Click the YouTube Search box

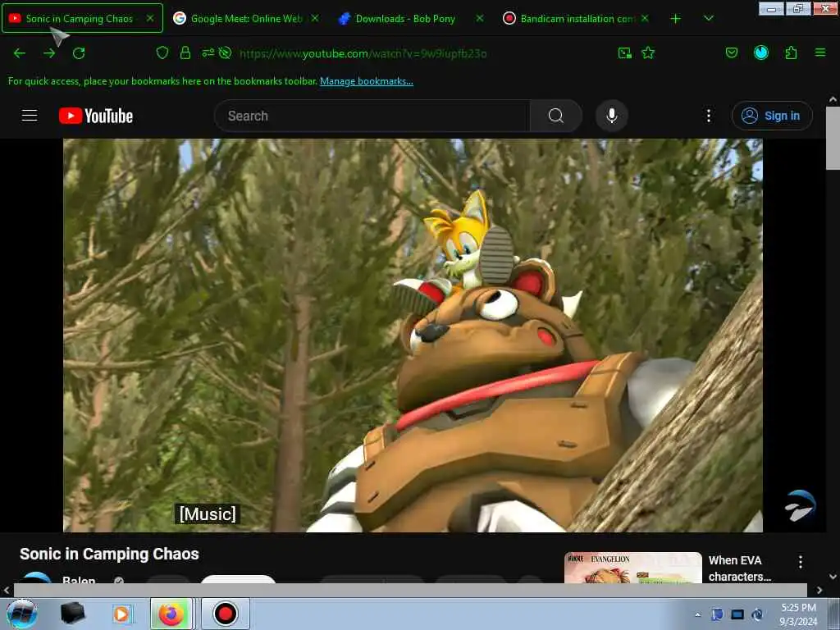372,116
